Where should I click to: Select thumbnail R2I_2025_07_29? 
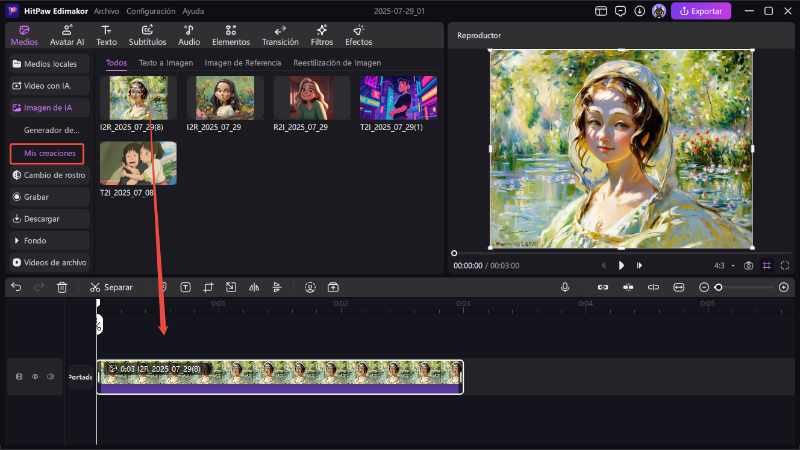pos(312,98)
